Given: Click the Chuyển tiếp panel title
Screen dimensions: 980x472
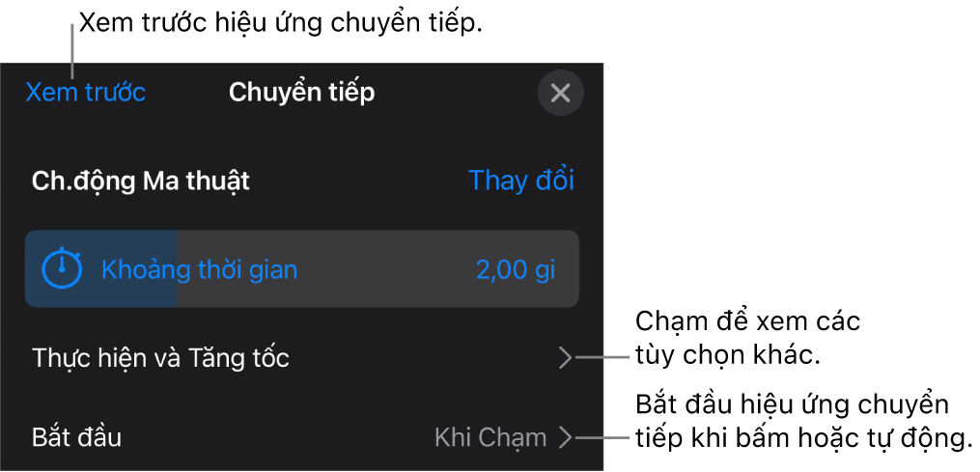Looking at the screenshot, I should [x=301, y=93].
